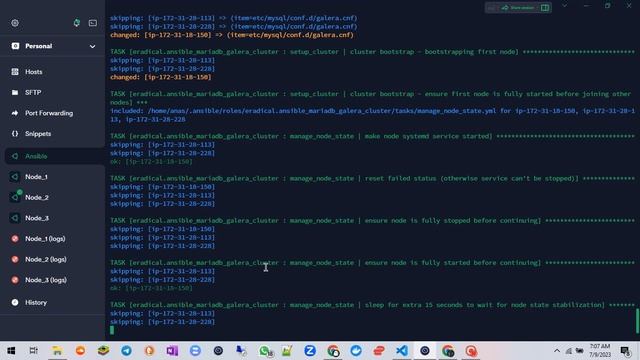The image size is (640, 360).
Task: Click the green sync status icon
Action: coord(77,23)
